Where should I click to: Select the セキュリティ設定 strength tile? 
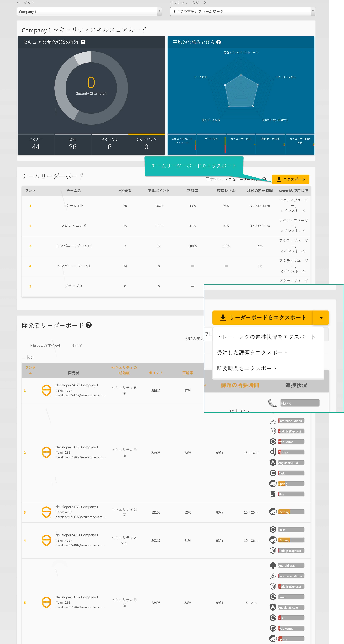241,144
